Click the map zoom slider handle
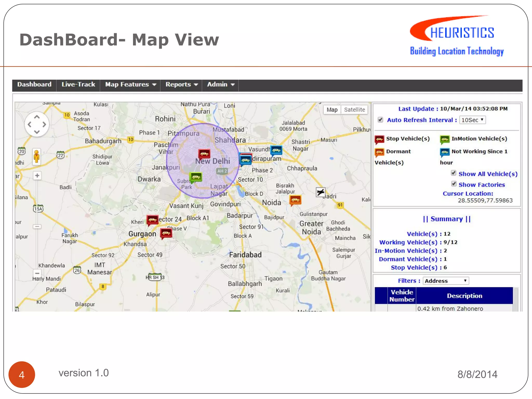The height and width of the screenshot is (399, 532). (x=37, y=227)
